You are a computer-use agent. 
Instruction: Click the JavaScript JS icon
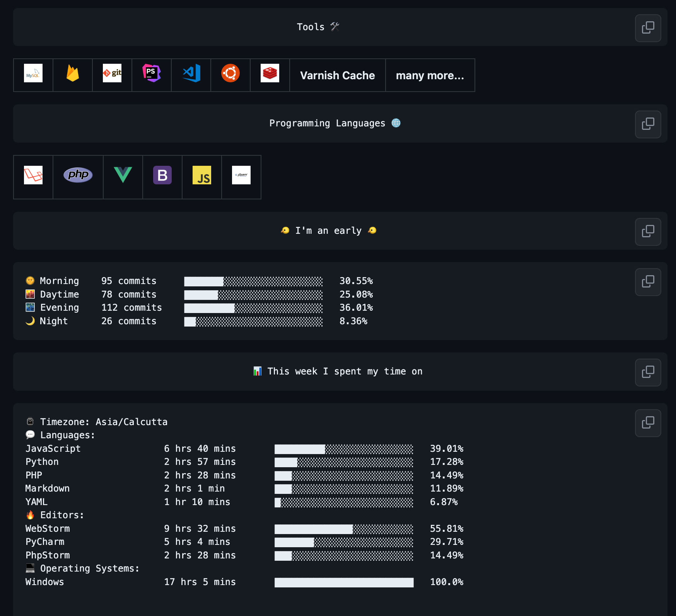point(202,175)
